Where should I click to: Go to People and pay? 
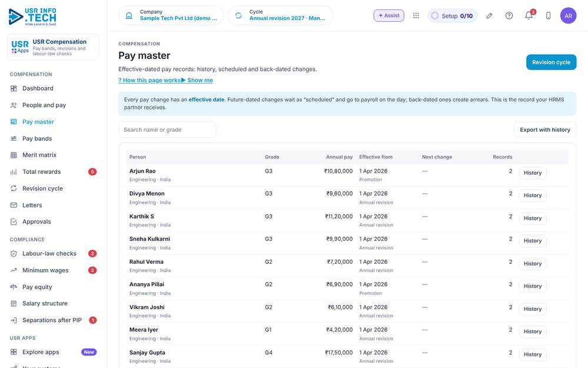(x=44, y=105)
